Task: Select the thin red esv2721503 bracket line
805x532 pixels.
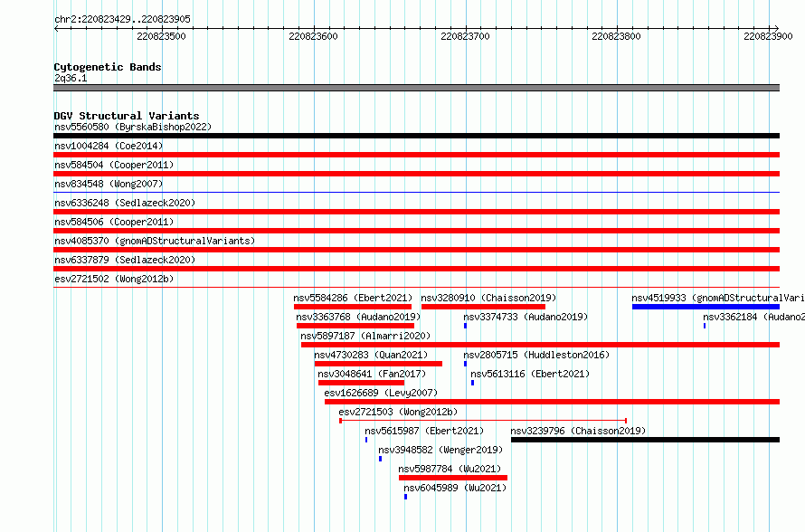Action: click(483, 421)
